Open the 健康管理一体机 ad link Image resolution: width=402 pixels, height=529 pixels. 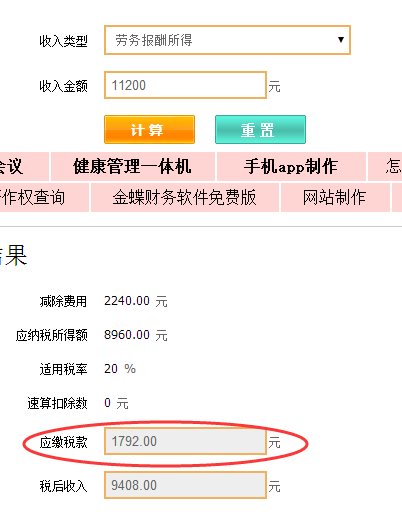click(133, 167)
